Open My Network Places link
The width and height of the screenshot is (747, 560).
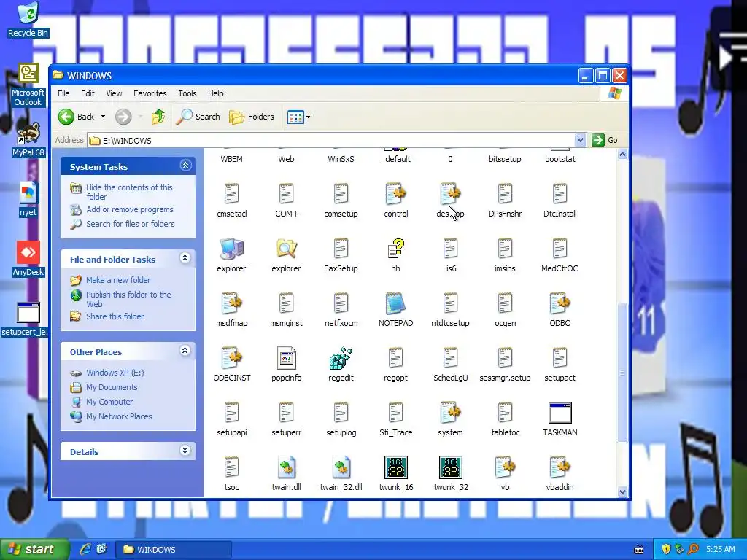(x=119, y=416)
